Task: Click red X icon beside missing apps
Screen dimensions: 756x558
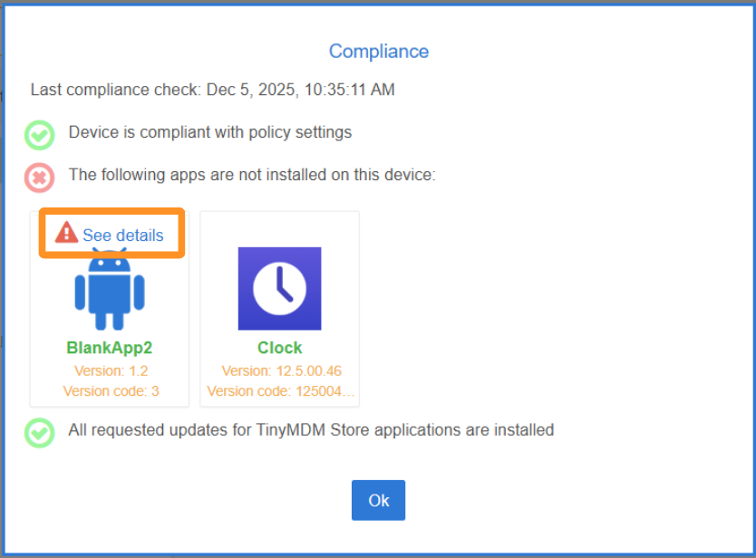Action: point(39,177)
